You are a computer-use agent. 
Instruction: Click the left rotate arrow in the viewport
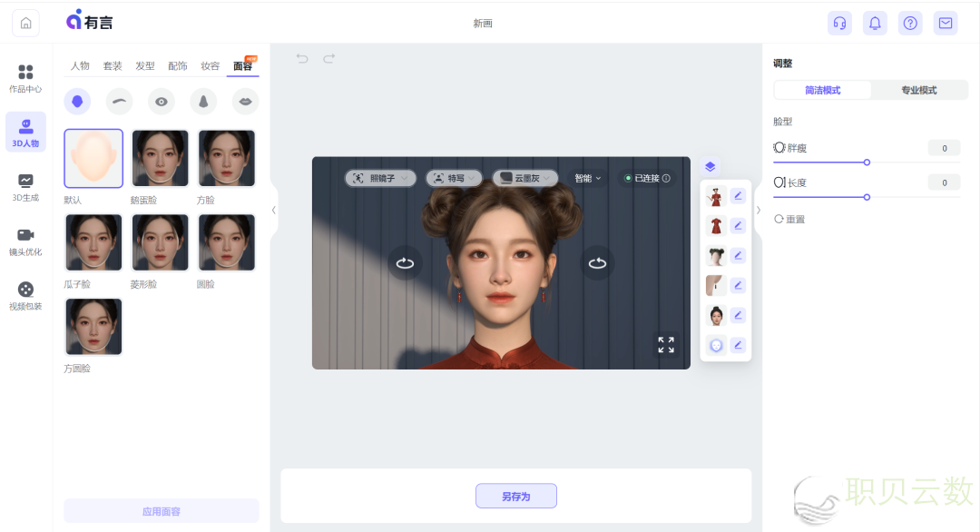click(x=405, y=262)
